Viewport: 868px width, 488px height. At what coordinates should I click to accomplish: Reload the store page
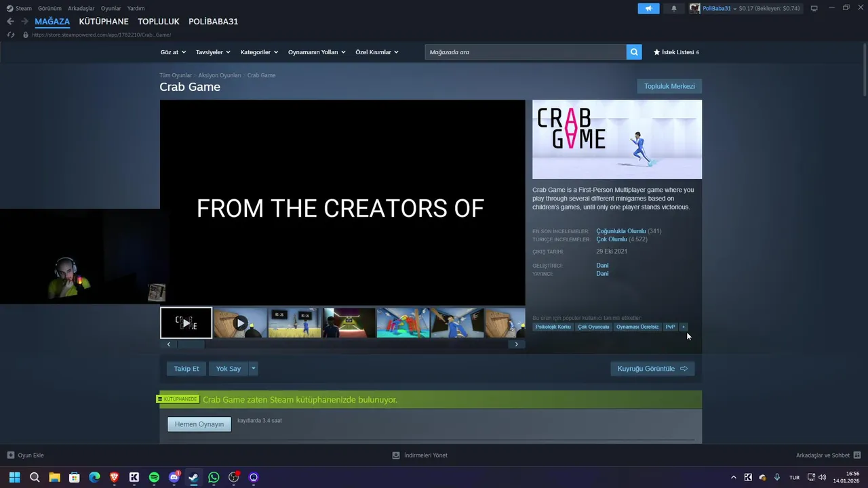(11, 35)
